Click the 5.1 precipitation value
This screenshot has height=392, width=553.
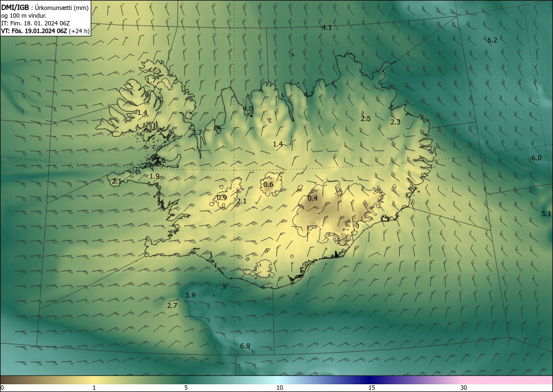(546, 213)
